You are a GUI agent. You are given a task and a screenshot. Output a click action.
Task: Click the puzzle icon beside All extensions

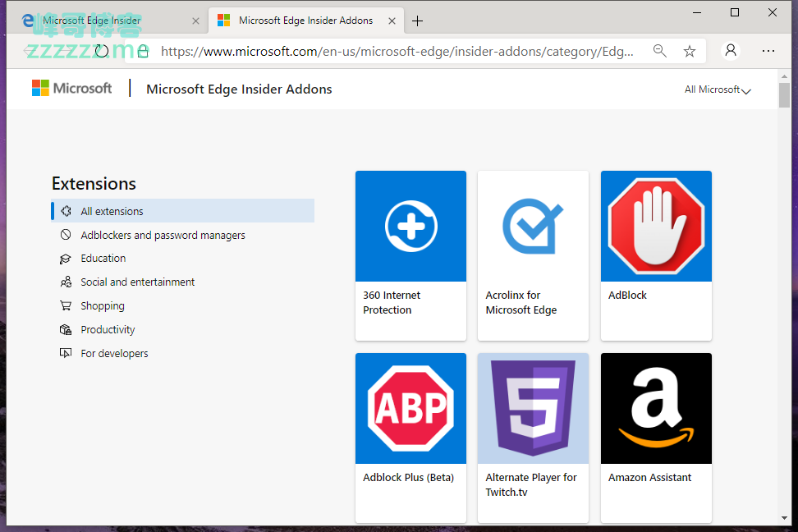(x=66, y=211)
